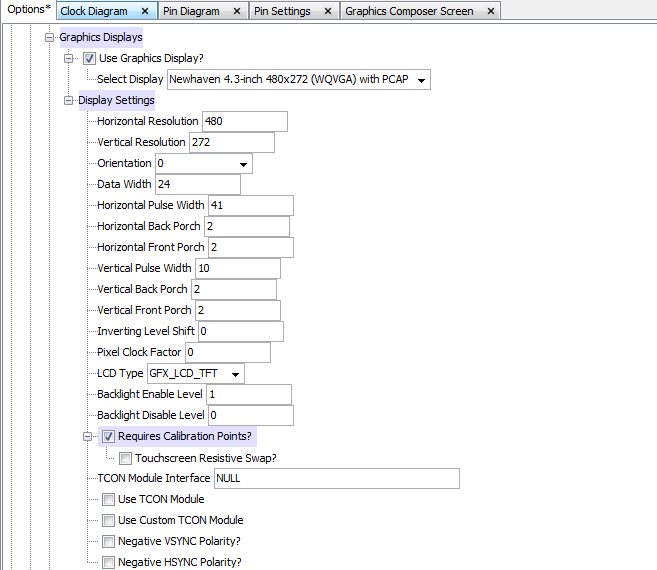Close the Graphics Composer Screen tab
The width and height of the screenshot is (657, 570).
tap(491, 12)
